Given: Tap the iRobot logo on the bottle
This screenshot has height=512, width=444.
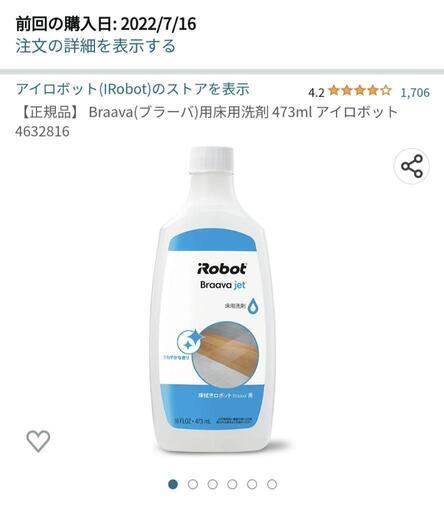Looking at the screenshot, I should [x=222, y=269].
